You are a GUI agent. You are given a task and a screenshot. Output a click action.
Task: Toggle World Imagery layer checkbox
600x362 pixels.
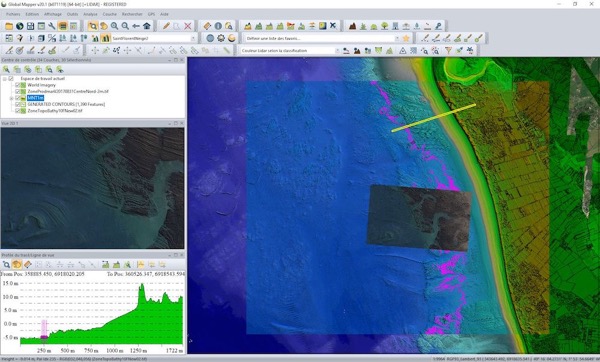(x=17, y=85)
